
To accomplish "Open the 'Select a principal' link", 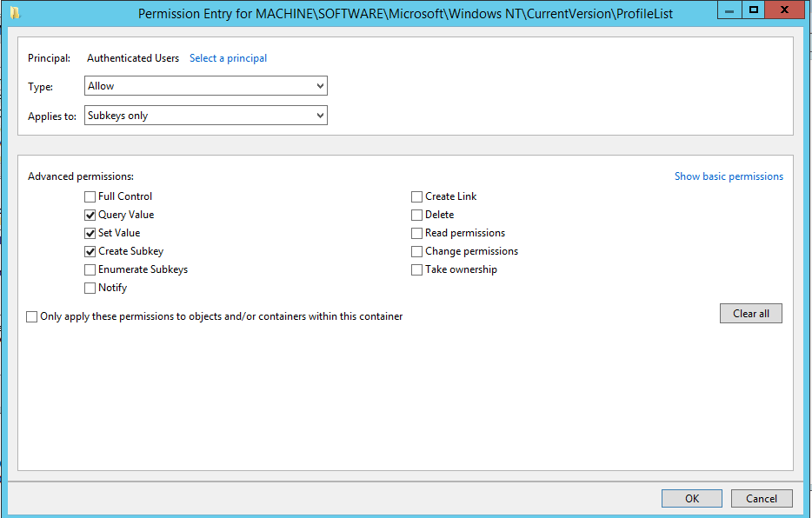I will 228,58.
